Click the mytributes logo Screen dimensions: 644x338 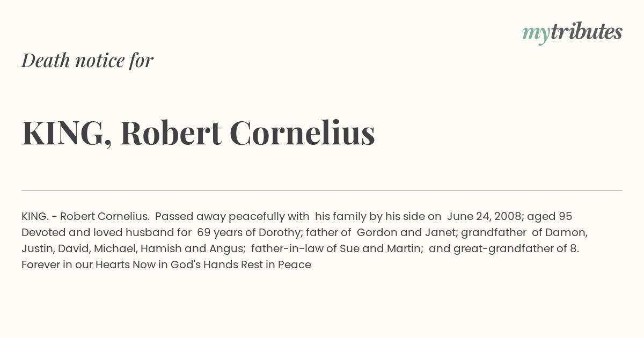(x=572, y=33)
